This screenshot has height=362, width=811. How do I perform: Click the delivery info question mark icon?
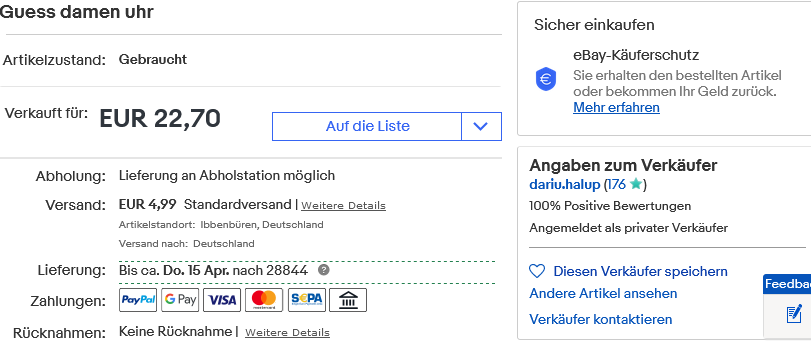pyautogui.click(x=324, y=270)
